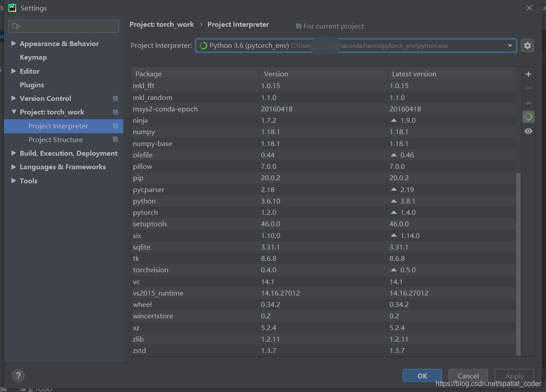Select the pillow package row
Viewport: 546px width, 392px height.
pyautogui.click(x=324, y=167)
